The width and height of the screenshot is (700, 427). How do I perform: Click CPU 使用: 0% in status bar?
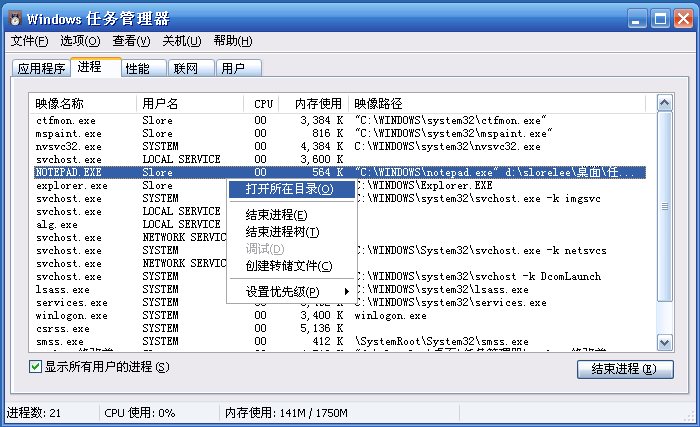point(140,413)
